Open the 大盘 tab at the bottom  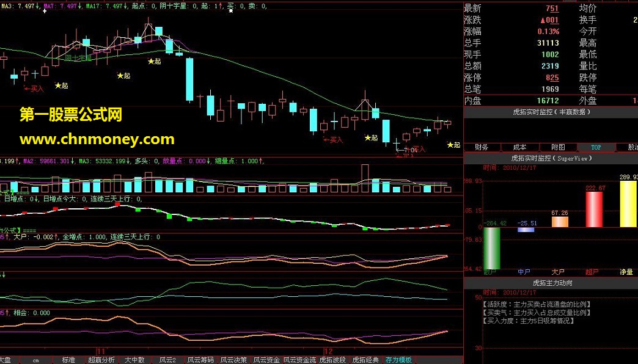tap(4, 360)
